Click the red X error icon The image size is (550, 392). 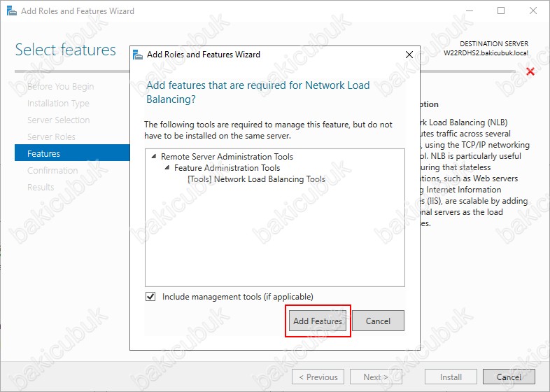(530, 71)
